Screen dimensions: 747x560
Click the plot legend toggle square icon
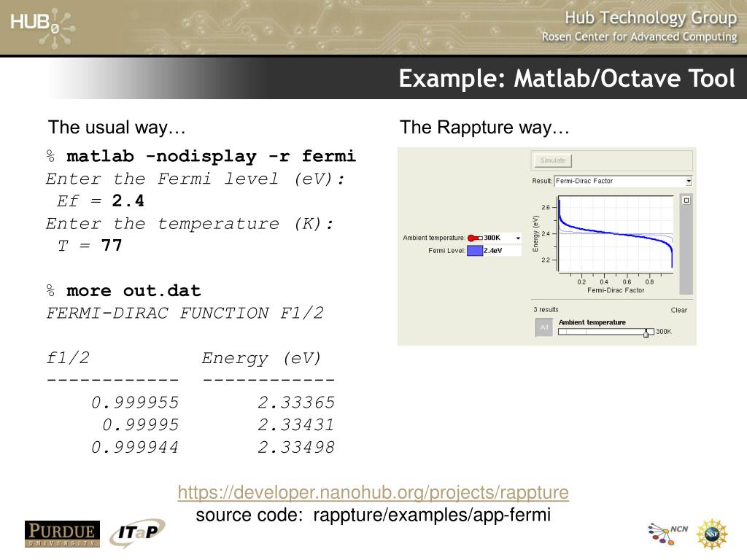coord(686,201)
